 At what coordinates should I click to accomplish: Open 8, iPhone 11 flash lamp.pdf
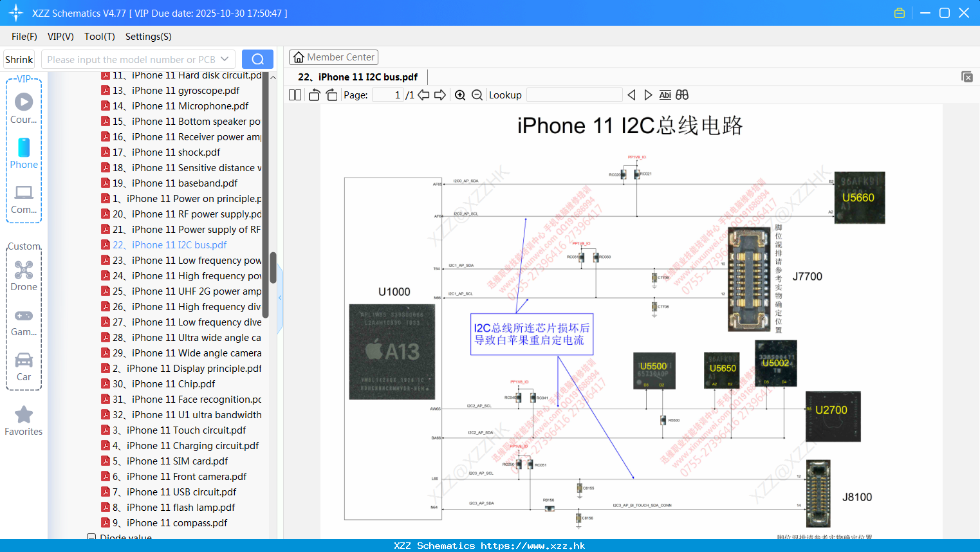coord(168,508)
